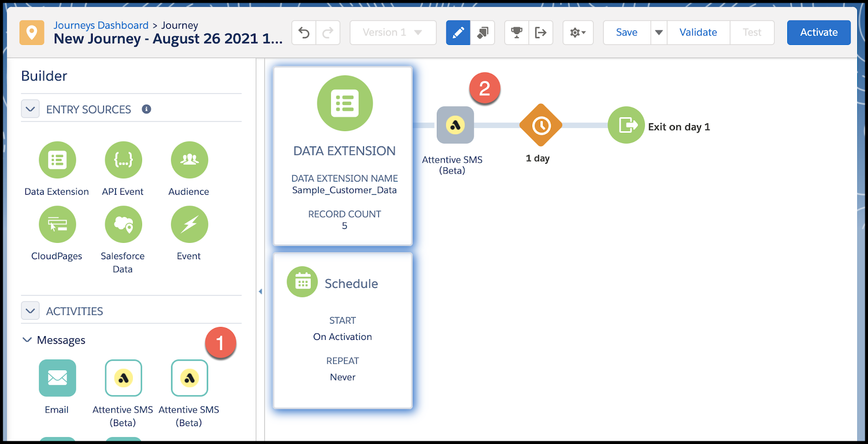Select the API Event entry source

tap(123, 160)
